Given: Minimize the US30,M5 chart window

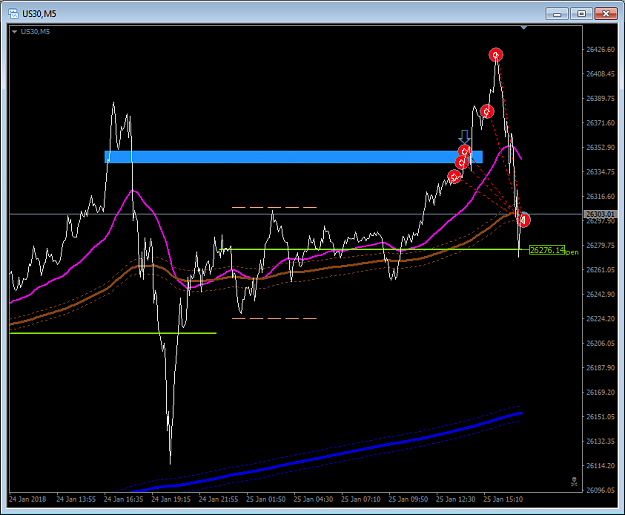Looking at the screenshot, I should click(557, 14).
